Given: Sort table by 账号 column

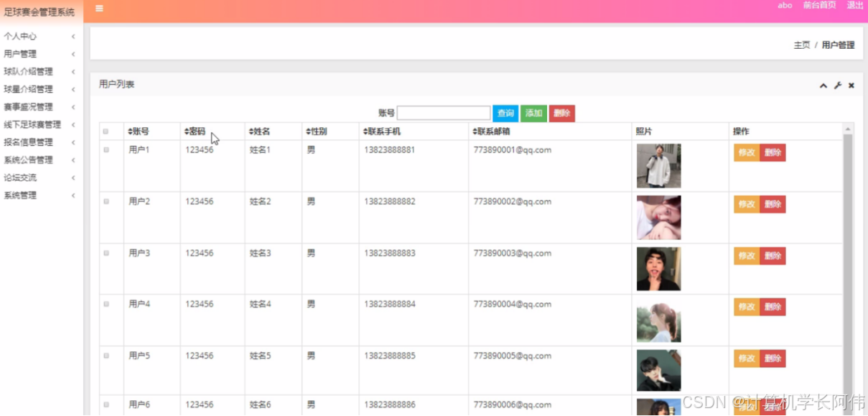Looking at the screenshot, I should pyautogui.click(x=139, y=131).
